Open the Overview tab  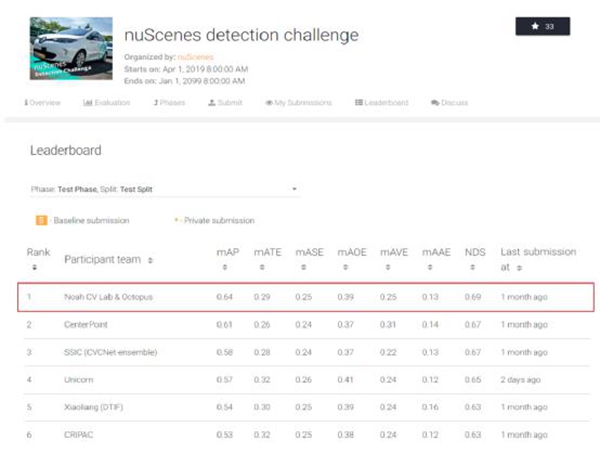42,103
